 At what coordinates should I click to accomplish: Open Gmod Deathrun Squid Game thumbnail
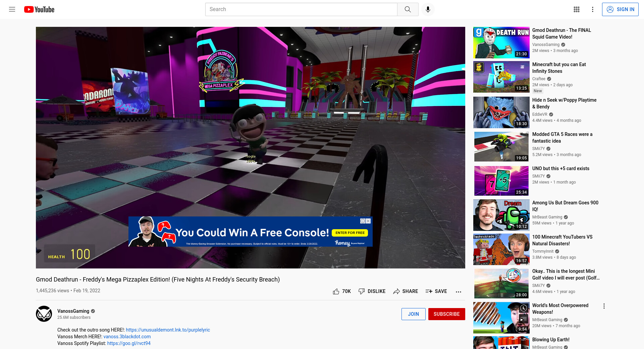(x=501, y=43)
